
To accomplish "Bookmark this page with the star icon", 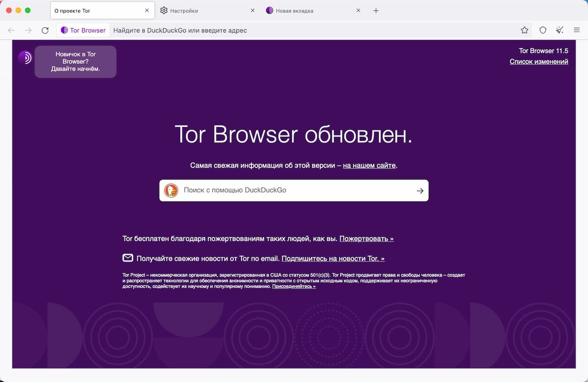I will tap(524, 30).
